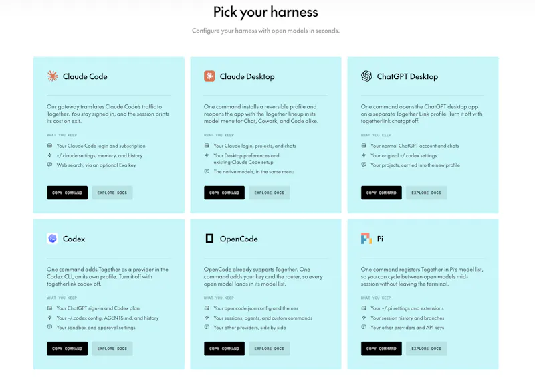Screen dimensions: 535x392
Task: Click the chat icon beside 'Web search, via an optional Exa key'
Action: tap(49, 165)
